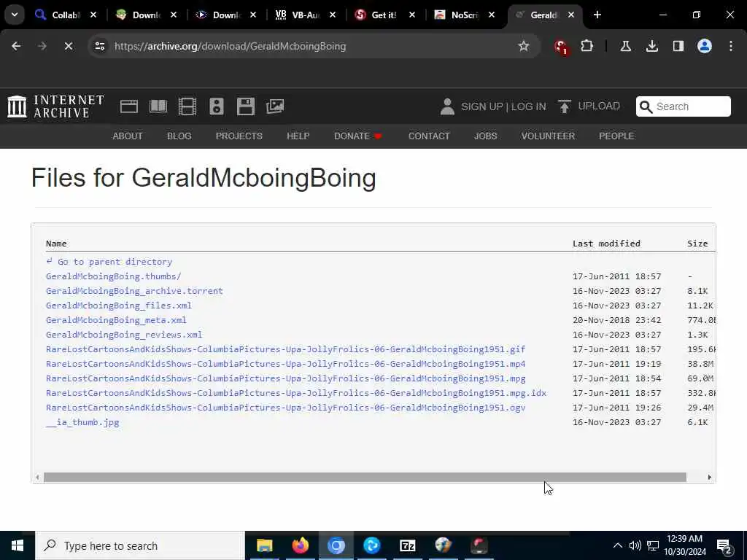Viewport: 747px width, 560px height.
Task: Go to Internet Archive home logo
Action: pyautogui.click(x=55, y=106)
